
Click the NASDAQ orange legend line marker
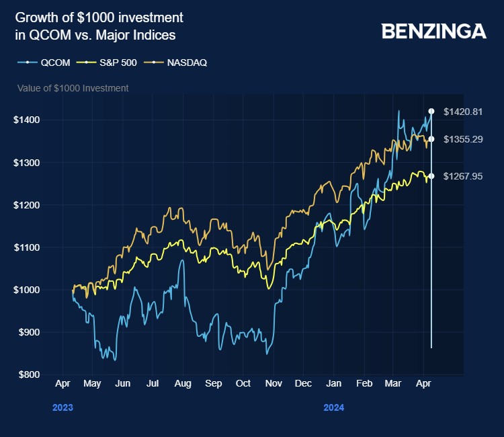pos(154,63)
